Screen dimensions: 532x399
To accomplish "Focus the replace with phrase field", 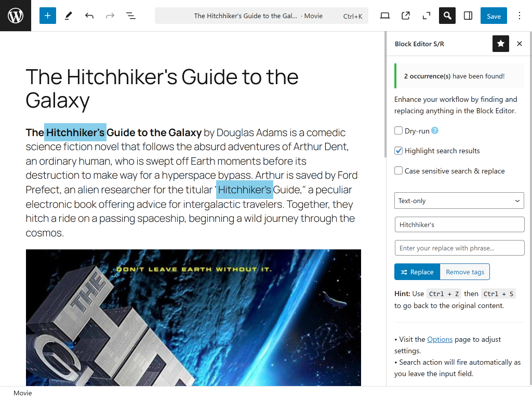I will [459, 248].
